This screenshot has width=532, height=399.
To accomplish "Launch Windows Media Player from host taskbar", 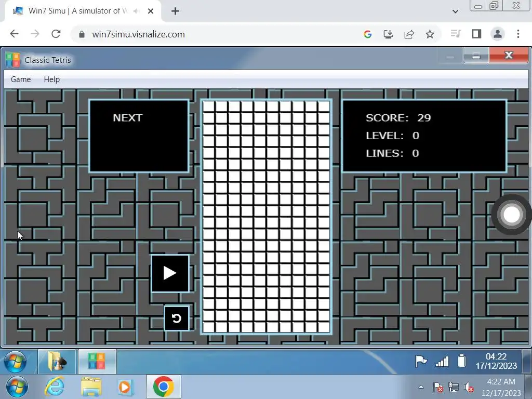I will click(125, 387).
